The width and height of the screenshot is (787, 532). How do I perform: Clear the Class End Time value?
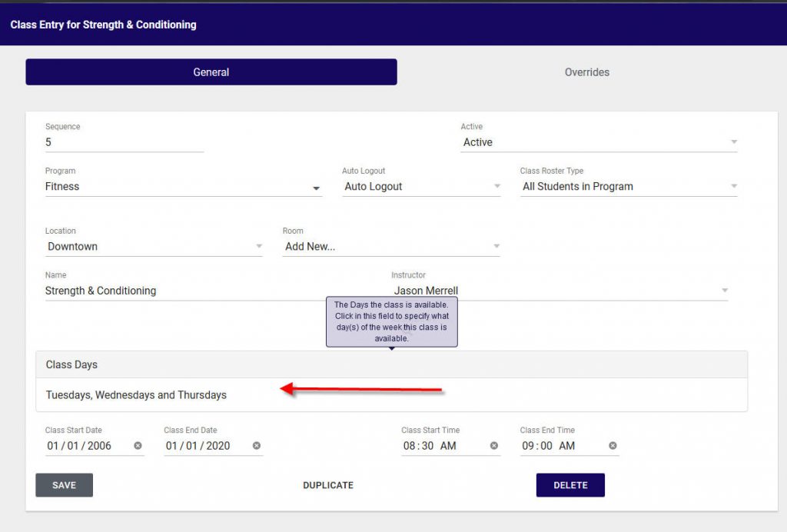click(x=613, y=446)
